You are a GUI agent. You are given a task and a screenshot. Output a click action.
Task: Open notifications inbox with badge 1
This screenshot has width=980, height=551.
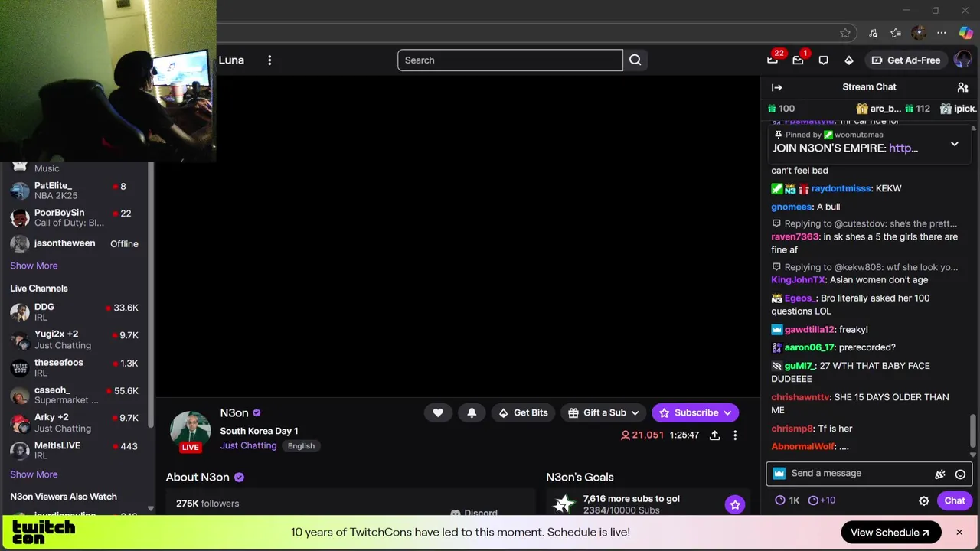click(798, 60)
